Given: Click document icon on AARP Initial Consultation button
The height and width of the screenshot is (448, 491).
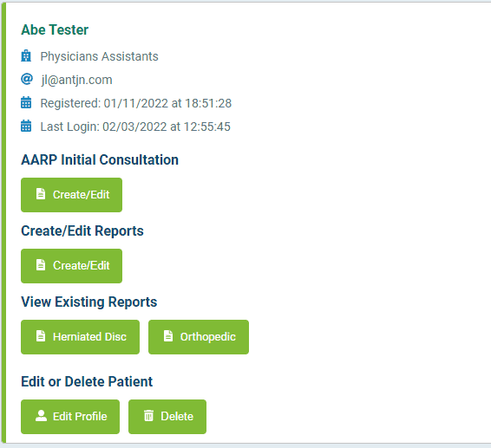Looking at the screenshot, I should (41, 194).
